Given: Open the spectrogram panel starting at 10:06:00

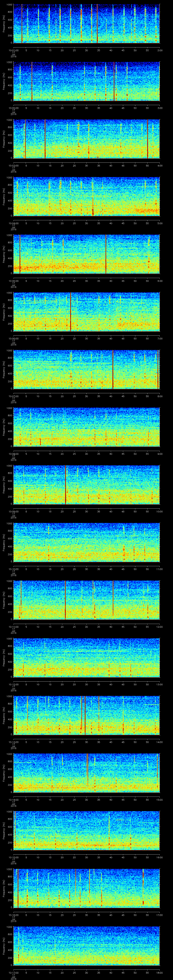Looking at the screenshot, I should [87, 312].
